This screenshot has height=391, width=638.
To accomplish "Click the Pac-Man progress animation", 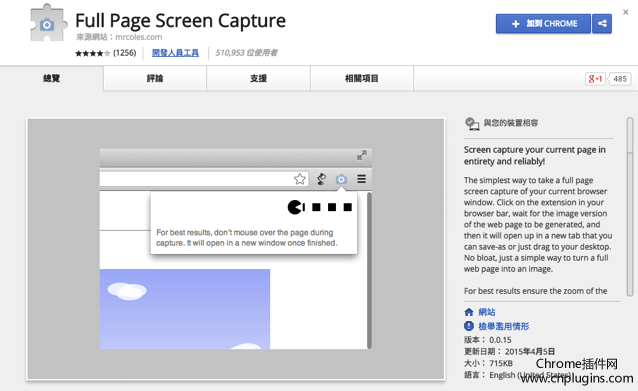I will tap(320, 207).
